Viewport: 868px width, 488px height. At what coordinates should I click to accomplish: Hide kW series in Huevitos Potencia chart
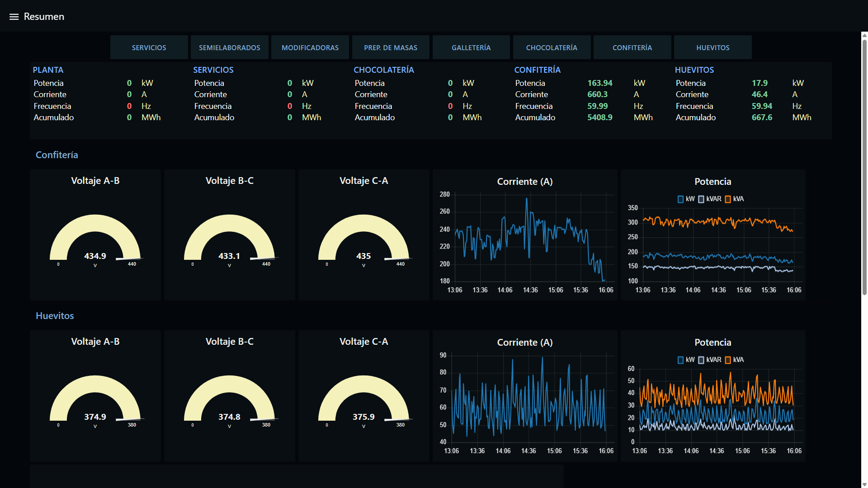(686, 360)
